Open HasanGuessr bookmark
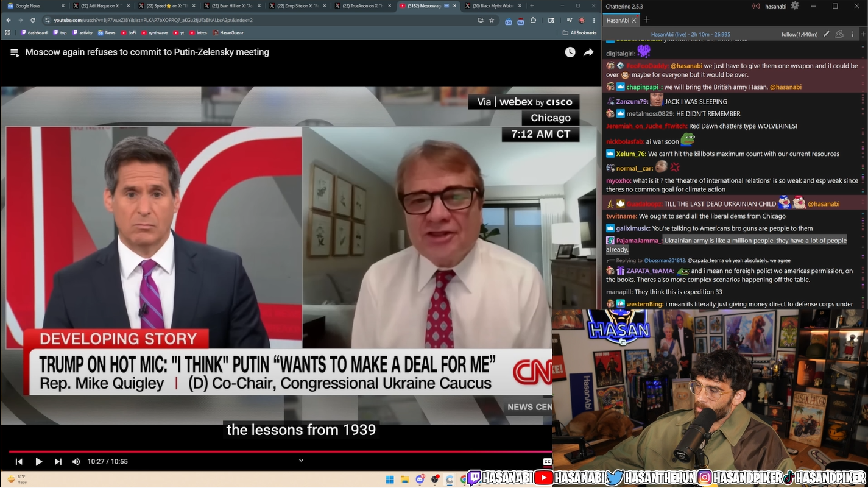 pos(228,33)
